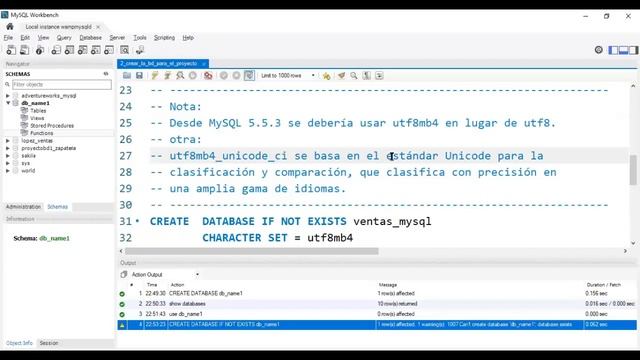Click the home screen icon
The height and width of the screenshot is (360, 640).
(x=10, y=27)
